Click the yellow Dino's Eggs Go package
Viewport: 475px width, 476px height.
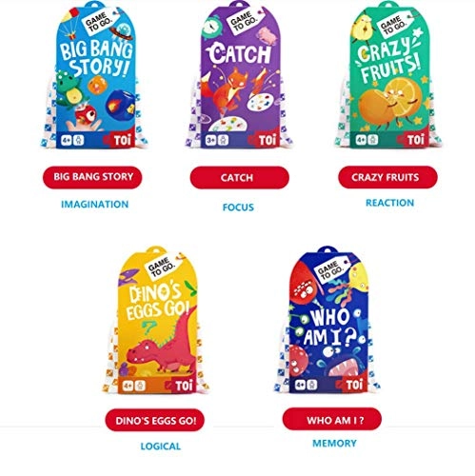pos(157,321)
